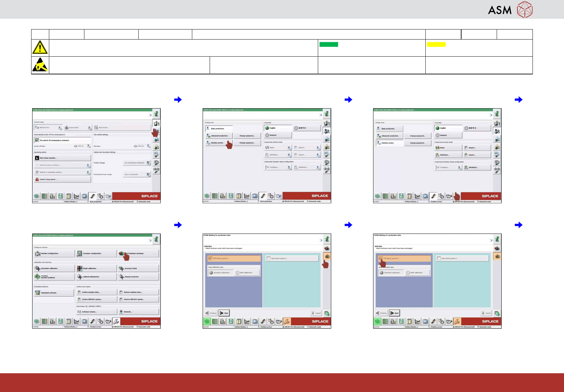564x392 pixels.
Task: Click gears settings toolbar icon on Control mode screen
Action: [100, 196]
